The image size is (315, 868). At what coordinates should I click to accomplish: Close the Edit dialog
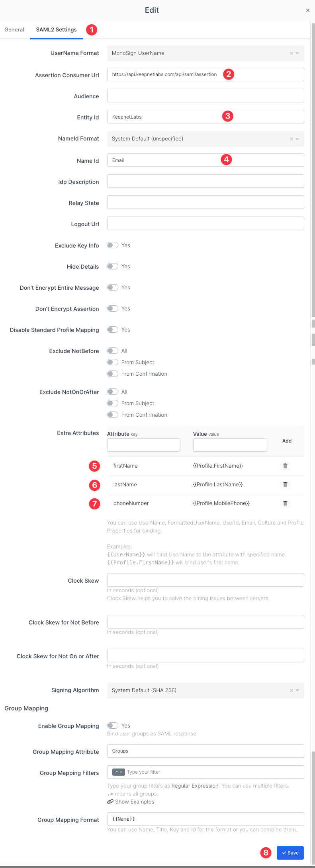pos(307,10)
